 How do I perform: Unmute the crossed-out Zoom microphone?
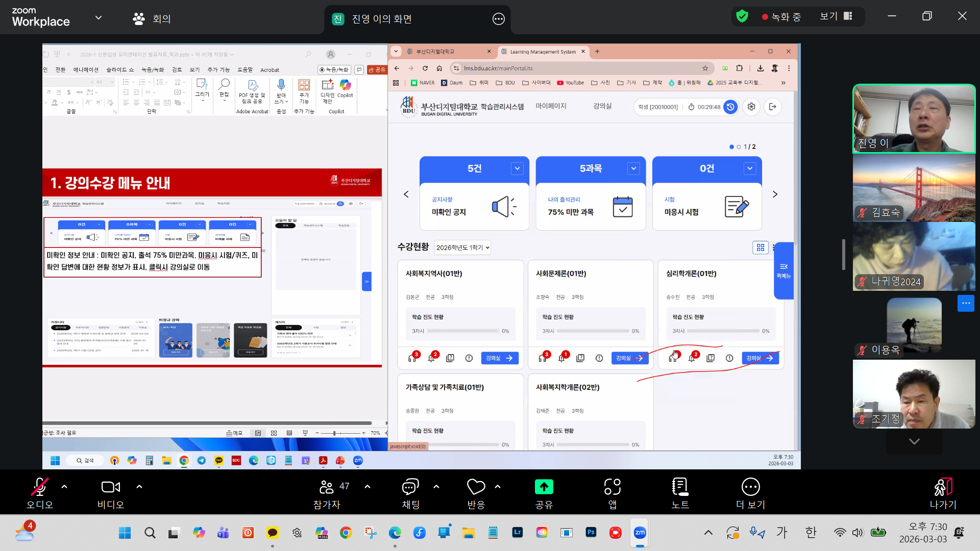[x=39, y=487]
